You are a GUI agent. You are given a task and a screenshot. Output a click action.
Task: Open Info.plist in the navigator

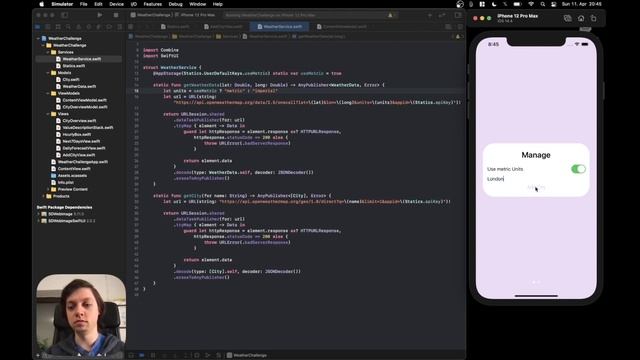point(65,182)
